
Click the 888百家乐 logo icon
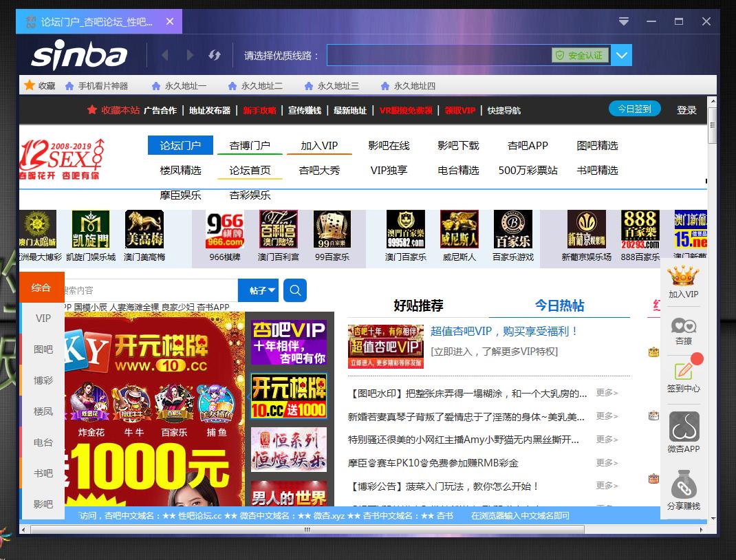(x=640, y=229)
